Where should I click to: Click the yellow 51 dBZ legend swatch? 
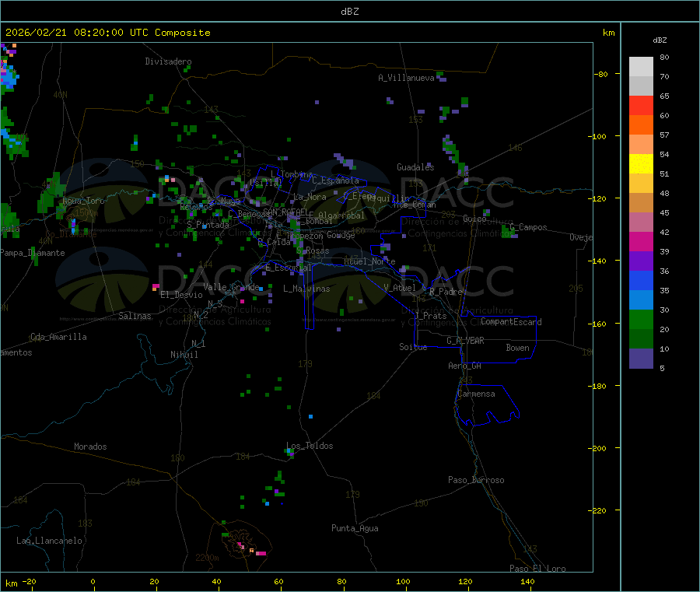tap(641, 164)
